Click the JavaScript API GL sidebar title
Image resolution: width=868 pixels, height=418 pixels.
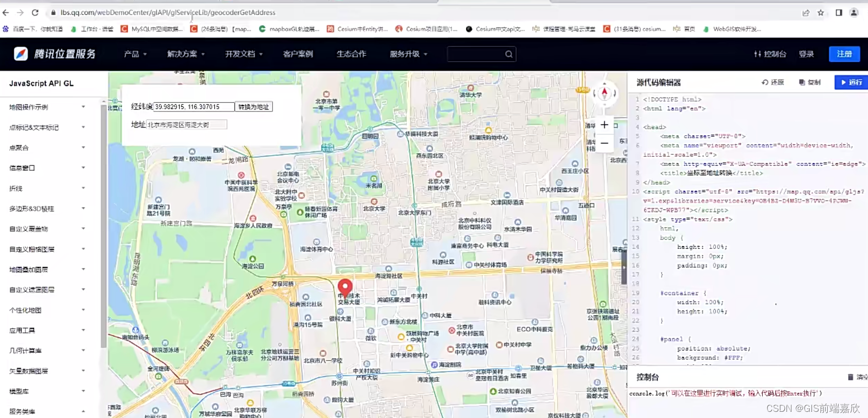41,84
